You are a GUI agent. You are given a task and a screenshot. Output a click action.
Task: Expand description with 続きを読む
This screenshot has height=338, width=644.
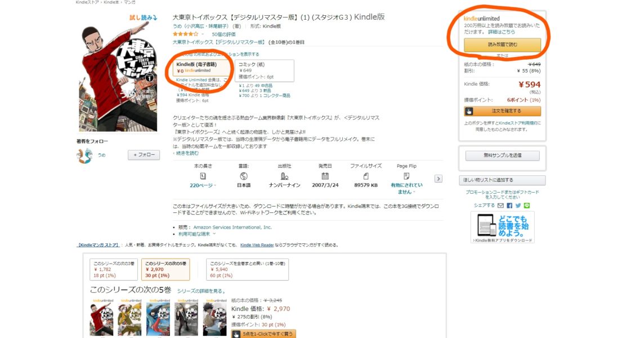coord(186,153)
